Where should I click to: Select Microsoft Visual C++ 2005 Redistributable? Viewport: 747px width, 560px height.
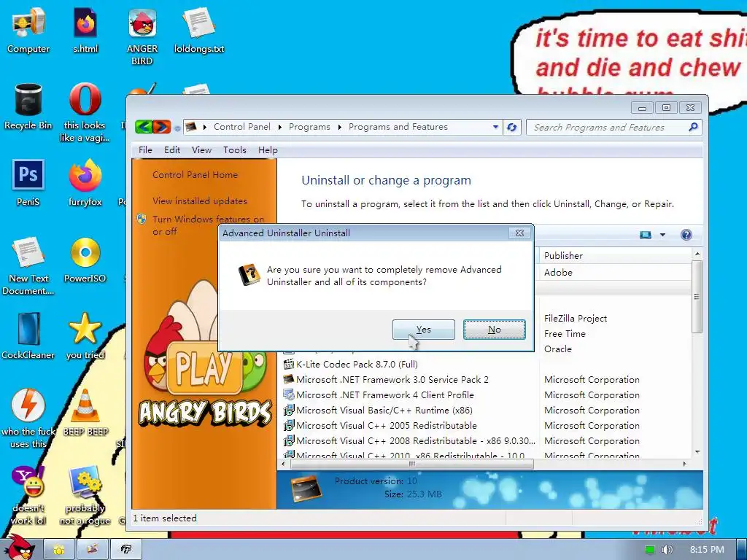tap(387, 425)
